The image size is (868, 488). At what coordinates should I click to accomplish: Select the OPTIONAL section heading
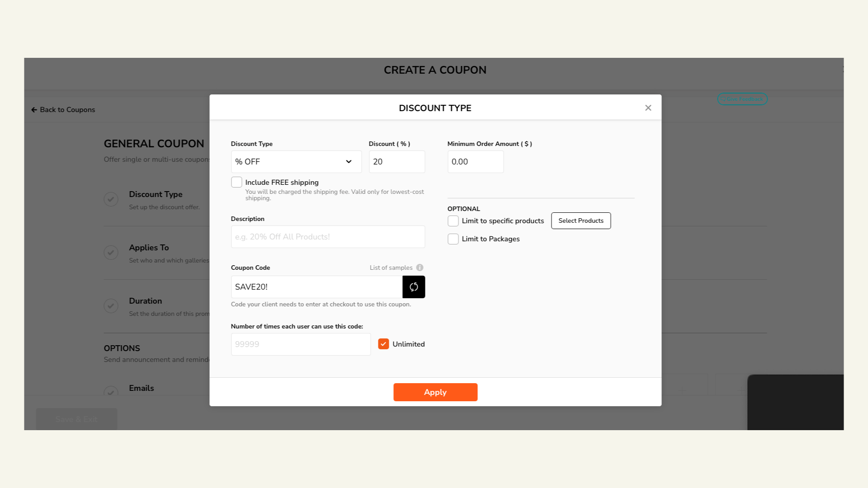[463, 209]
